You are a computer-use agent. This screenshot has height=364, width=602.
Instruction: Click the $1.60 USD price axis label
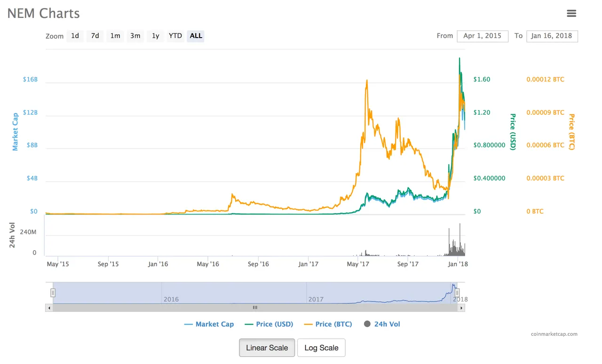(482, 79)
